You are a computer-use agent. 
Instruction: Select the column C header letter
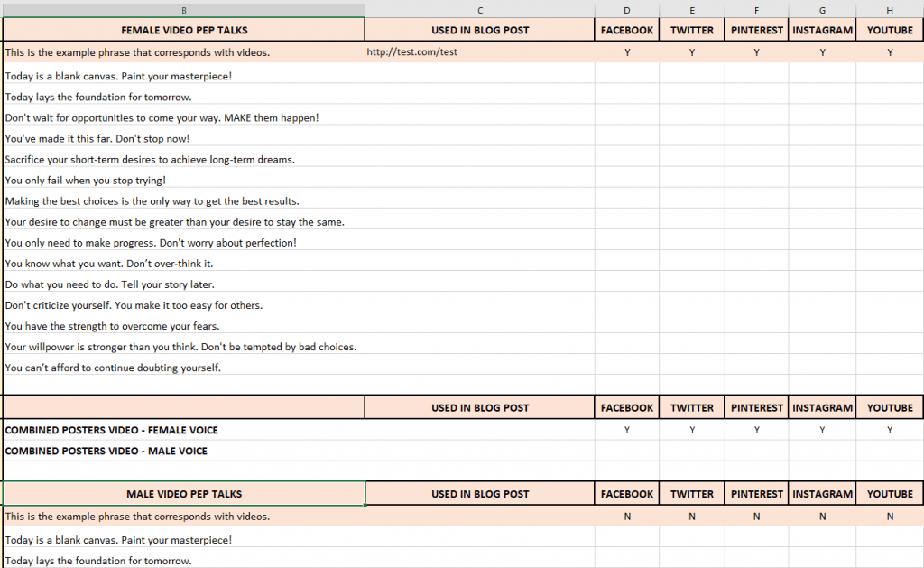tap(480, 10)
